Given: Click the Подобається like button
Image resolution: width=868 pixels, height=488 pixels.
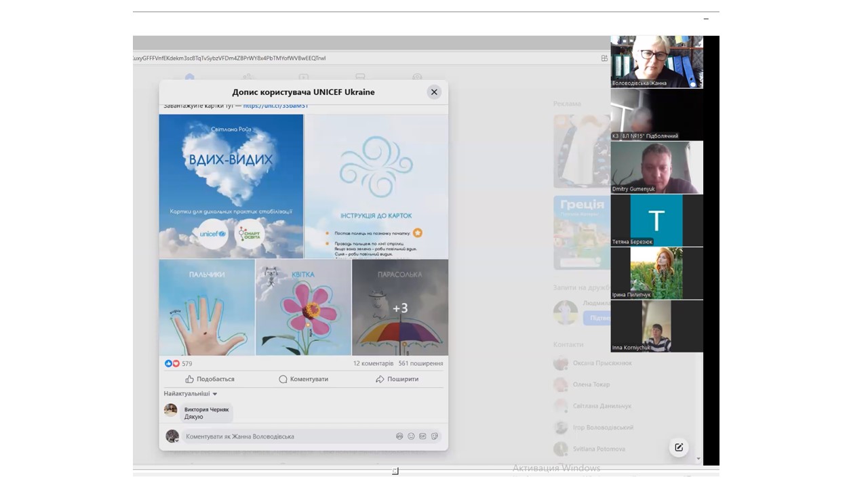Looking at the screenshot, I should [x=210, y=379].
